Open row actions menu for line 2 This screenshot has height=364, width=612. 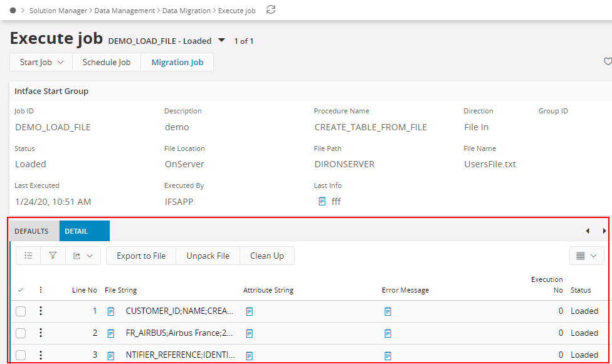click(x=41, y=333)
